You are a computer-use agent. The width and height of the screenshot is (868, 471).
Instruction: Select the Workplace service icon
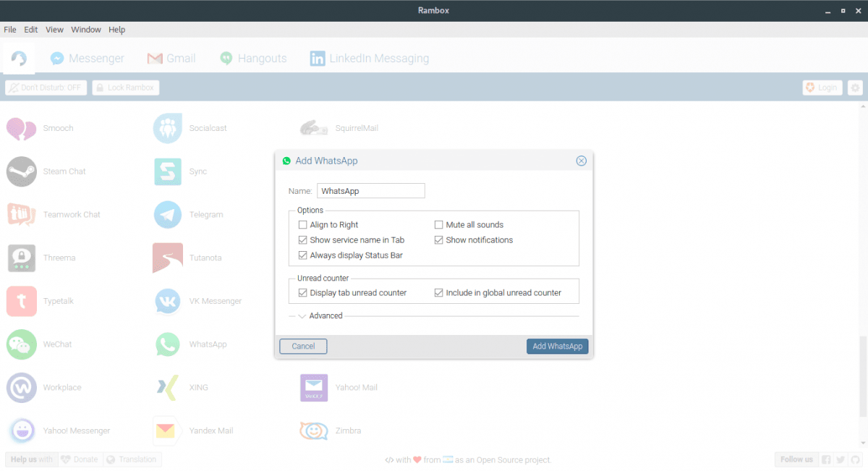(21, 388)
